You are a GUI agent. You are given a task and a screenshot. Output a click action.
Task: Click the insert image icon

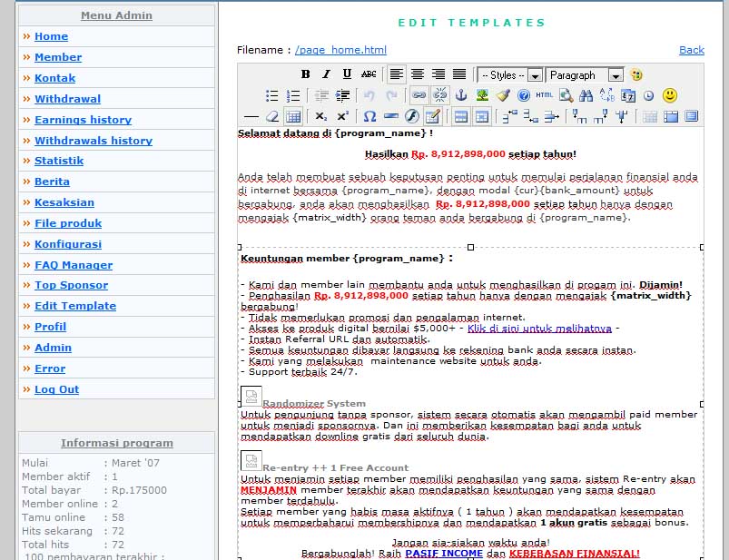[482, 95]
